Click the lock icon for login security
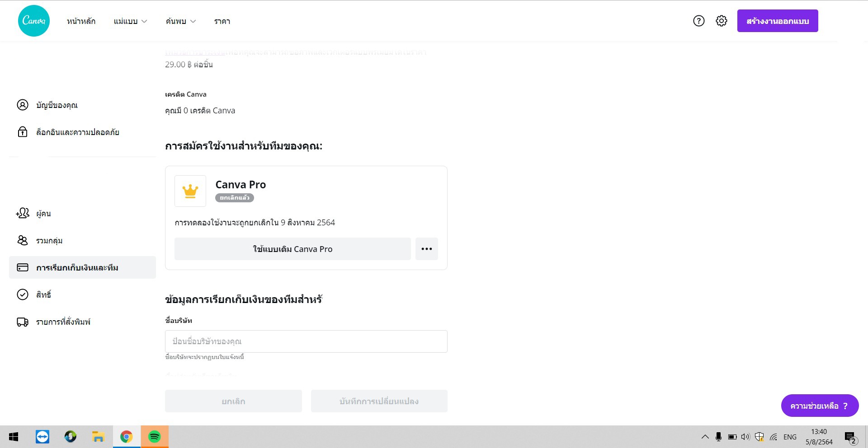This screenshot has height=448, width=868. [x=23, y=132]
